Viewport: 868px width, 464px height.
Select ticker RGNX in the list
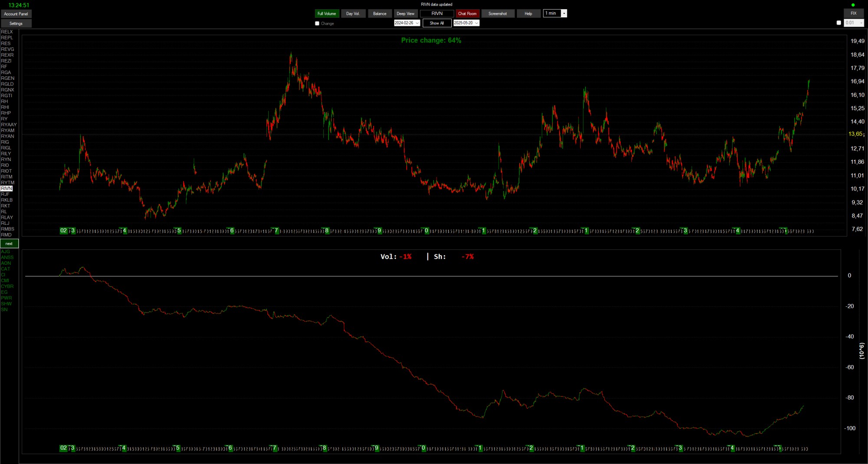[7, 90]
